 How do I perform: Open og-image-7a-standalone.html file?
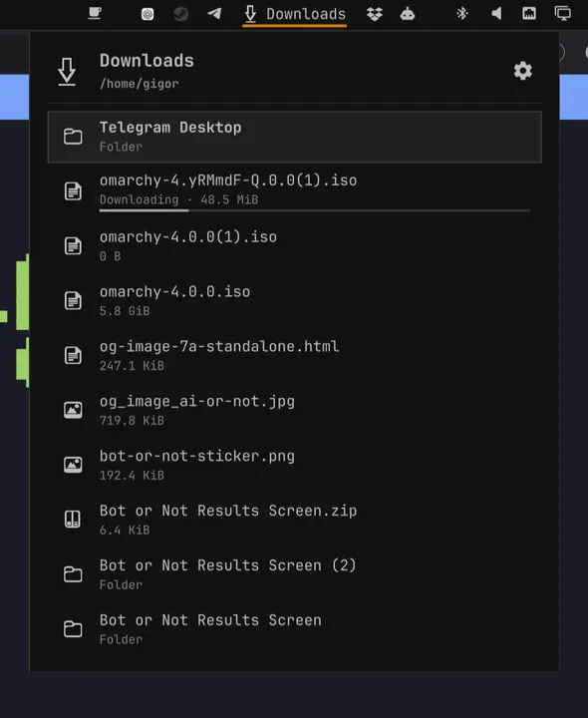point(295,355)
